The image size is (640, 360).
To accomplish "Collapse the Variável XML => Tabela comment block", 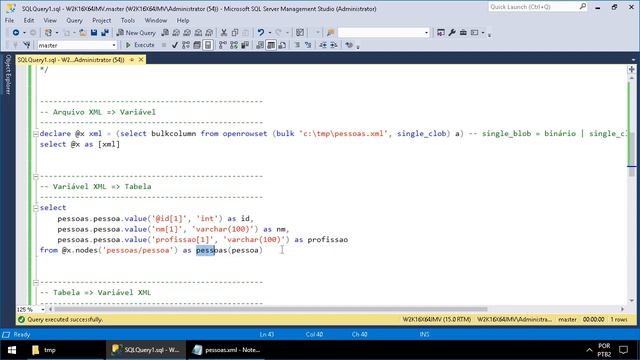I will click(36, 176).
